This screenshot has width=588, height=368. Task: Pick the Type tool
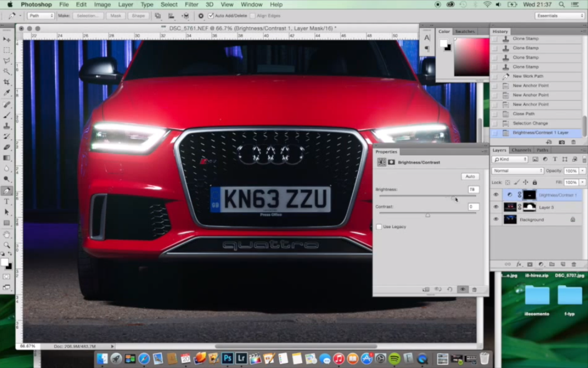coord(7,201)
